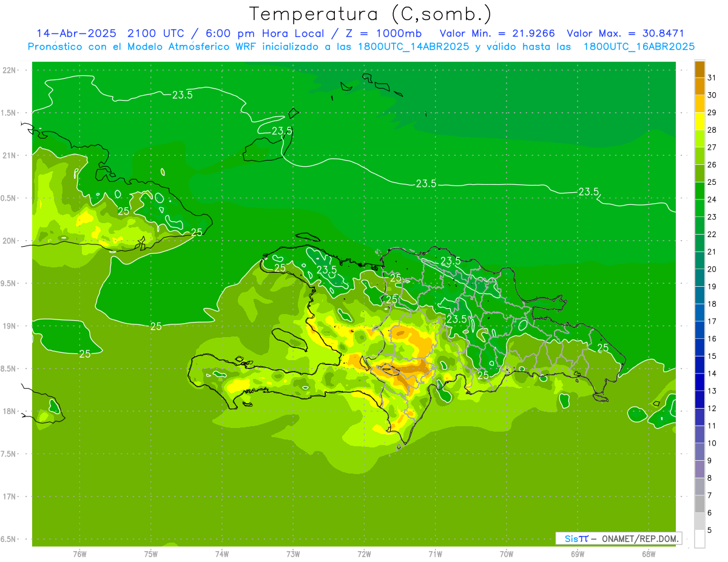Viewport: 728px width, 562px height.
Task: Click 'Valor Min. = 21.9266' text
Action: tap(497, 33)
